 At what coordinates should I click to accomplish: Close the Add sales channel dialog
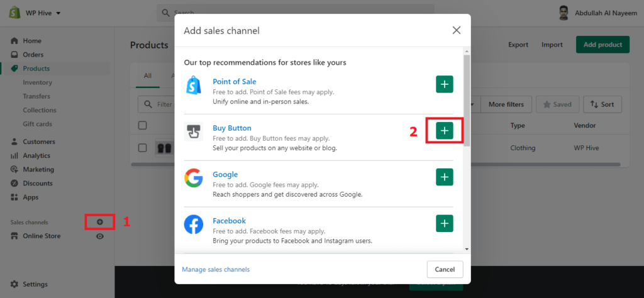(x=457, y=30)
